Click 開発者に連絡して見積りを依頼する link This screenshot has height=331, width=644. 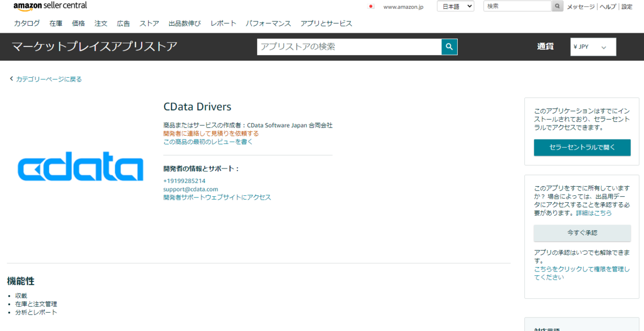pyautogui.click(x=211, y=133)
